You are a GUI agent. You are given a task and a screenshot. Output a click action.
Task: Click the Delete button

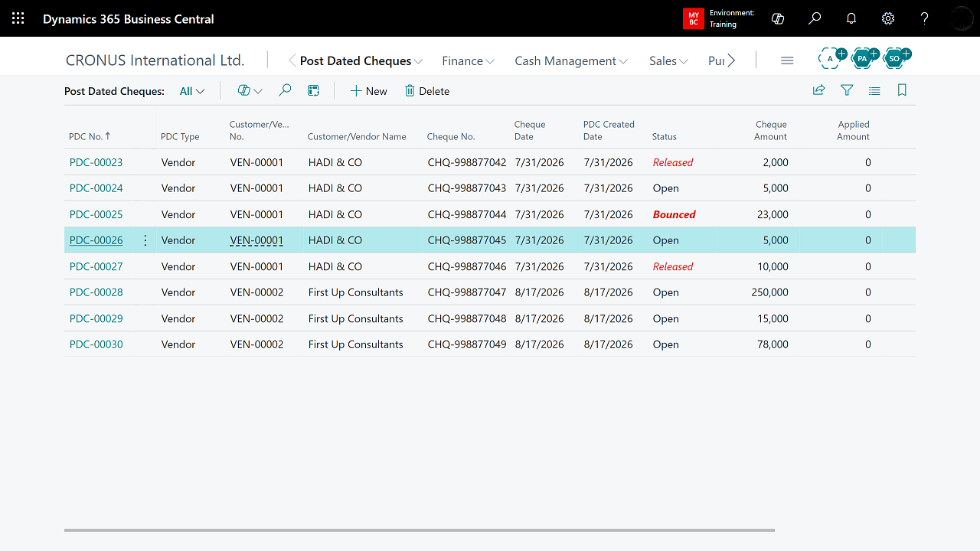427,91
